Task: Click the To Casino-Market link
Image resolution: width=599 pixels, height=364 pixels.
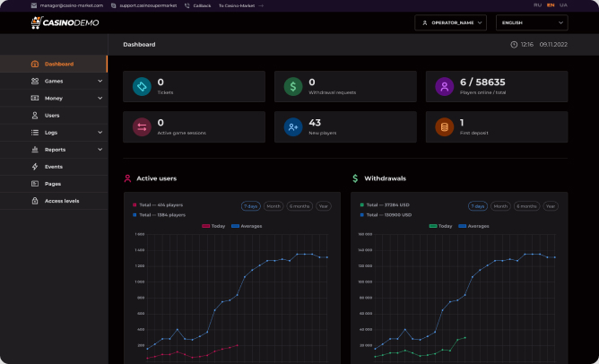Action: pyautogui.click(x=240, y=5)
